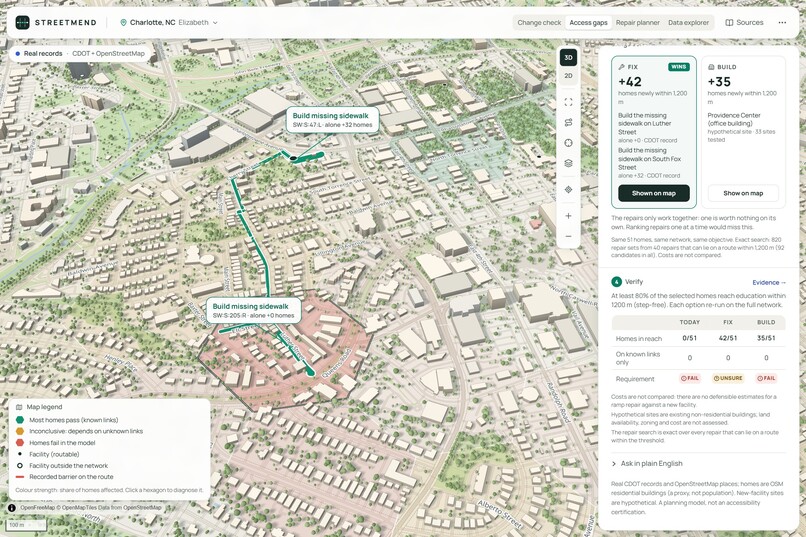
Task: Click the route toggle icon in map toolbar
Action: 568,122
